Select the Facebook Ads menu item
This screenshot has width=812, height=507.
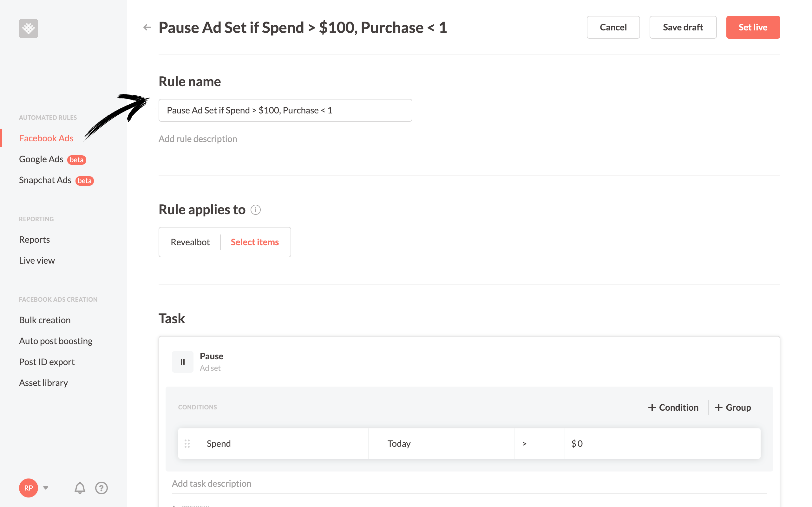[x=46, y=138]
